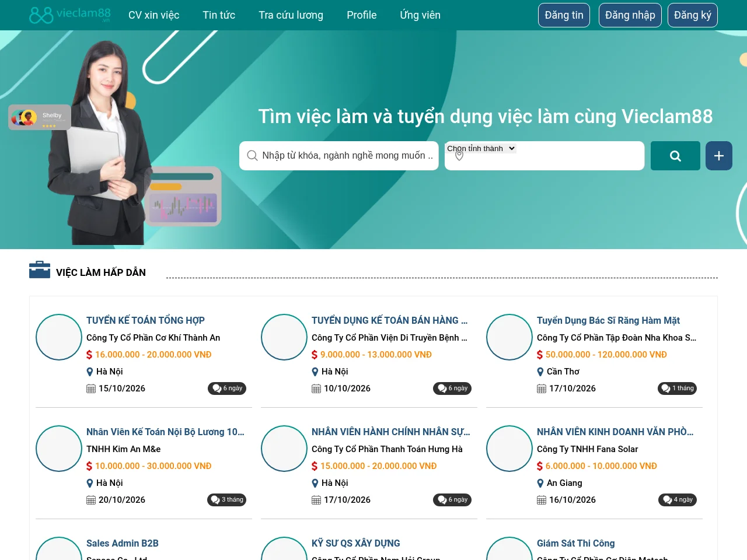This screenshot has width=747, height=560.
Task: Click the calendar icon next to 17/10/2026 for Hưng Hà
Action: click(316, 500)
